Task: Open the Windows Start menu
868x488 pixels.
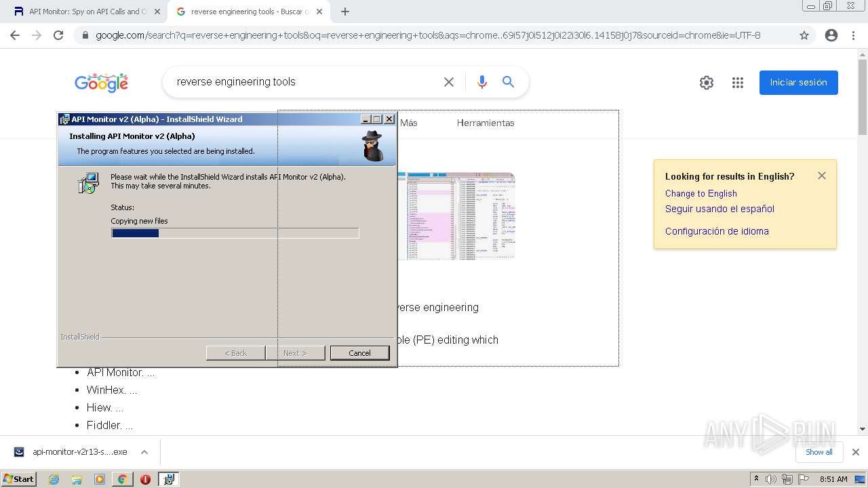Action: click(x=19, y=479)
